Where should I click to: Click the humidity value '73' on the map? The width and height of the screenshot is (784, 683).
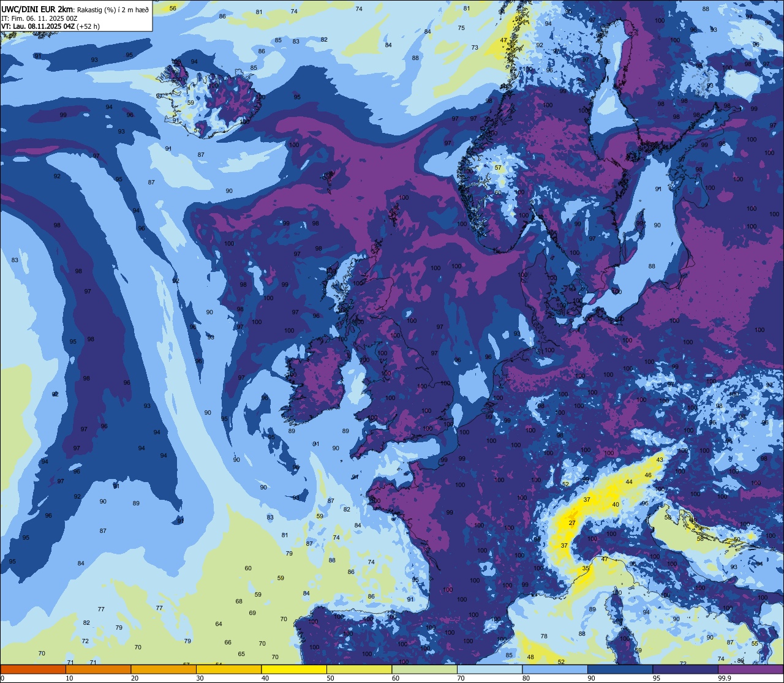[x=475, y=48]
